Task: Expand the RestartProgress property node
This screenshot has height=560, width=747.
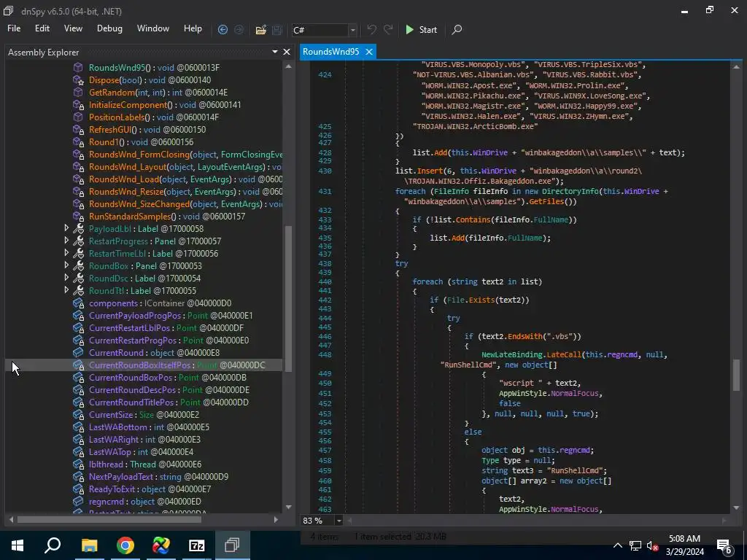Action: (x=66, y=241)
